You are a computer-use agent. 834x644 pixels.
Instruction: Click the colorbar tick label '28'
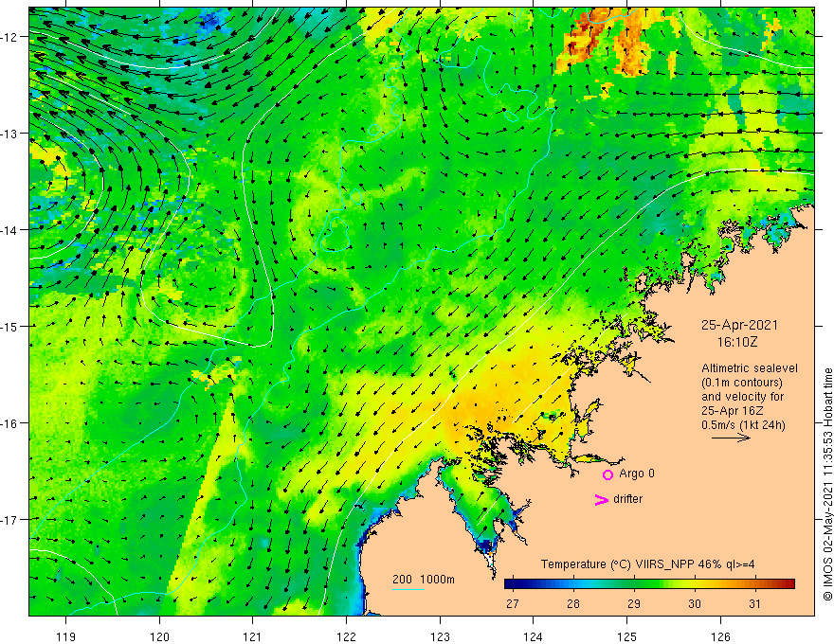point(572,603)
